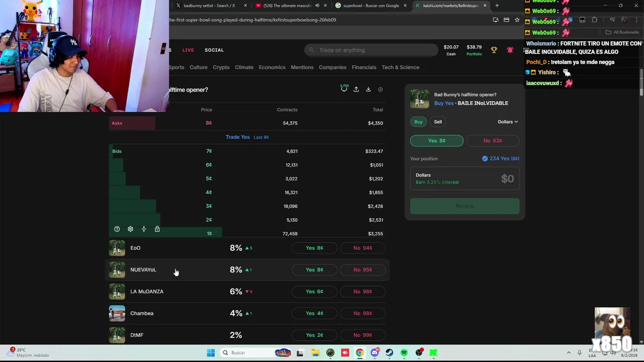
Task: Open the red notifications bell
Action: [510, 50]
